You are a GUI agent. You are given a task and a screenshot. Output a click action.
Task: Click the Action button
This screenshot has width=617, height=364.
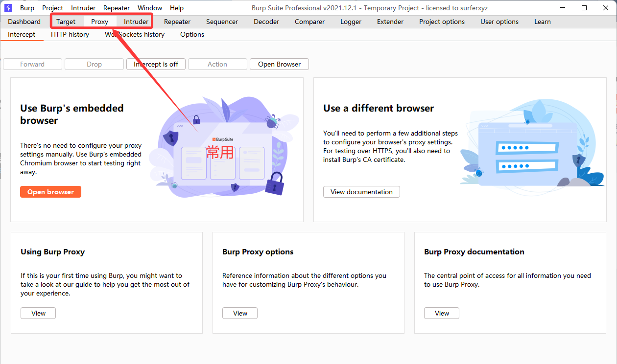[x=217, y=64]
